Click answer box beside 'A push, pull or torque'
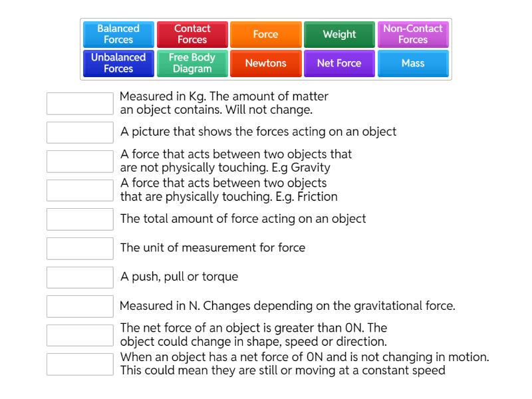 pyautogui.click(x=80, y=277)
